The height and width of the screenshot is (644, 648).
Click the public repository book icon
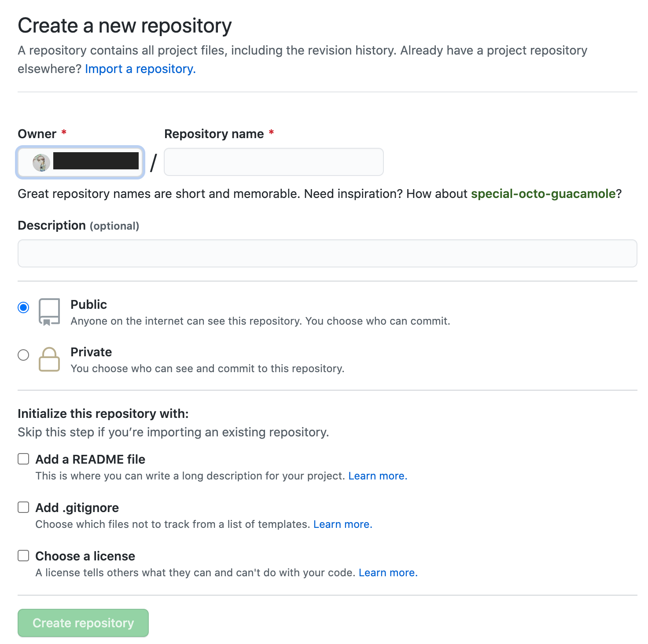[x=49, y=312]
